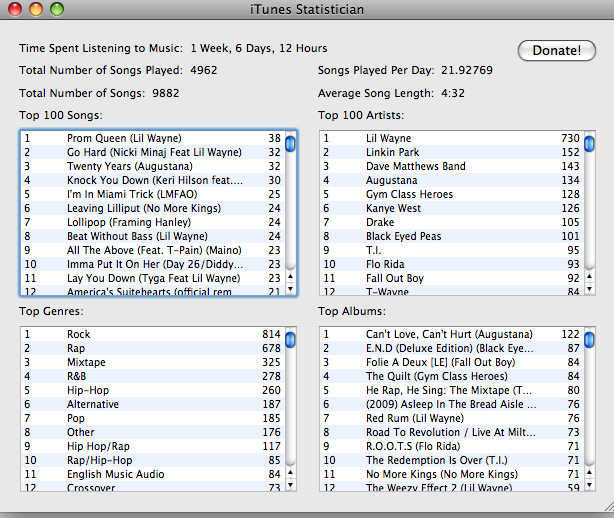Click the Top Albums scrollbar thumb

point(589,339)
